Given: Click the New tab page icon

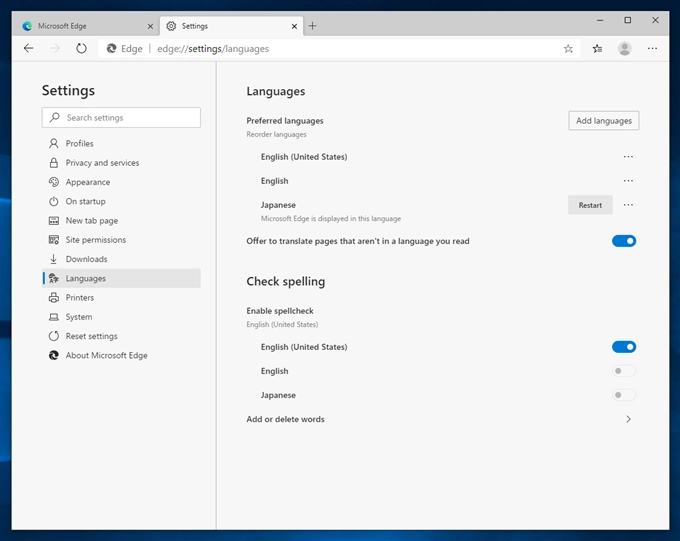Looking at the screenshot, I should tap(54, 220).
